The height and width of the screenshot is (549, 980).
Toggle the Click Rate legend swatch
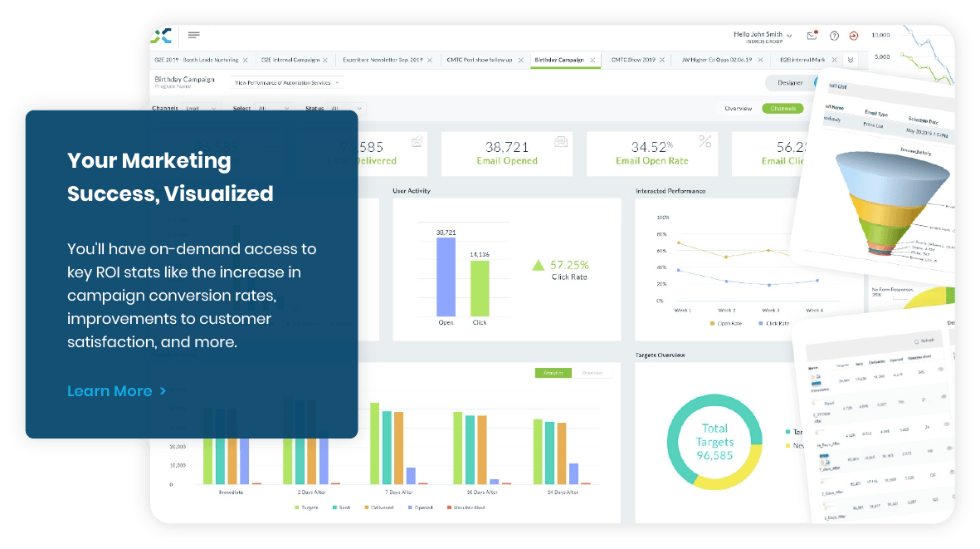pyautogui.click(x=761, y=324)
